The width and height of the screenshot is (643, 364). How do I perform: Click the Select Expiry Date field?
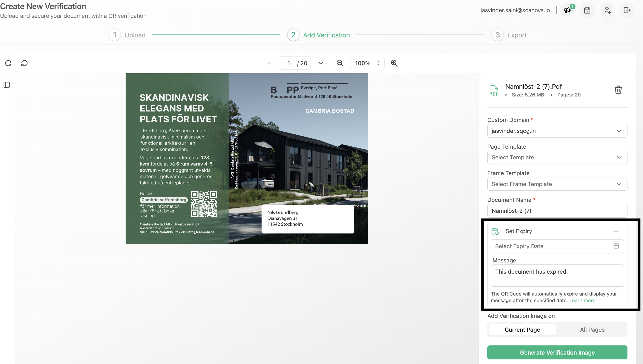(557, 246)
